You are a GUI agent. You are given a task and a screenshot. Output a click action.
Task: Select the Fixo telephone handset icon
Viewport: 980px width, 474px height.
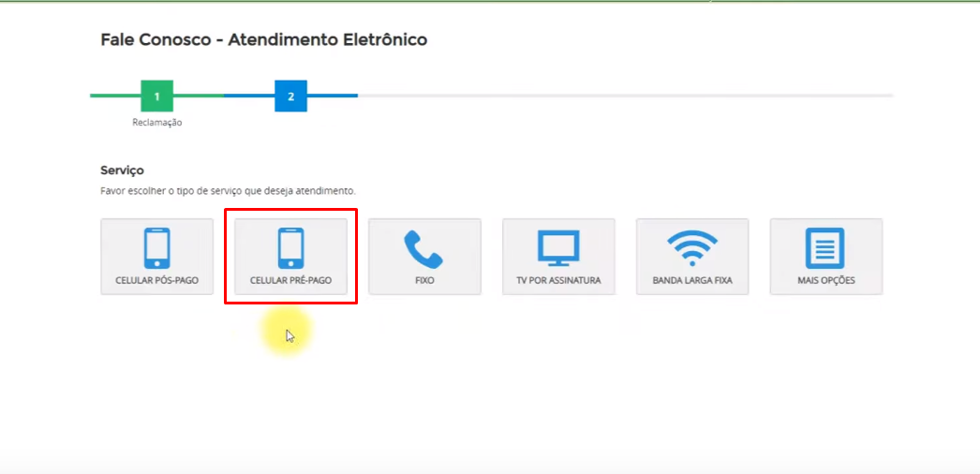click(424, 248)
